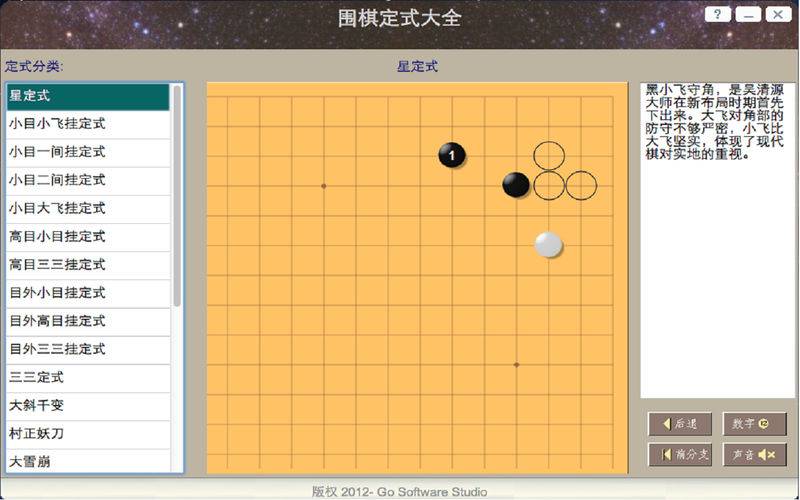Select 三三定式 joseki entry
The image size is (800, 500).
point(88,378)
